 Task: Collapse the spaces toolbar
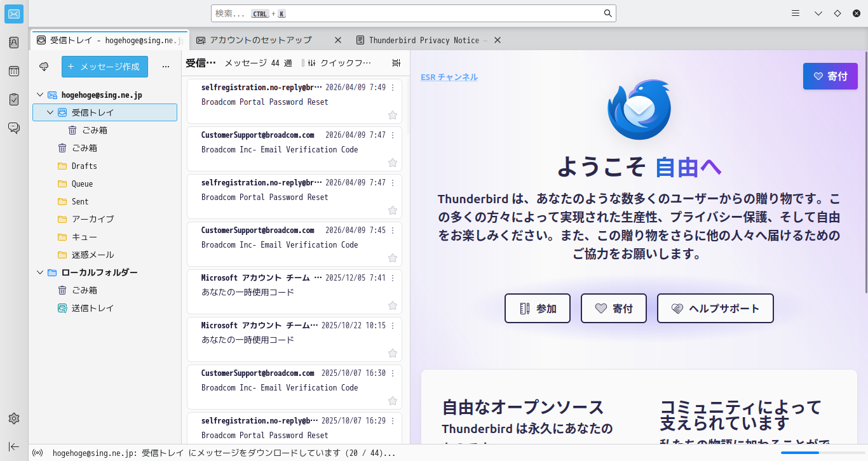pyautogui.click(x=14, y=446)
